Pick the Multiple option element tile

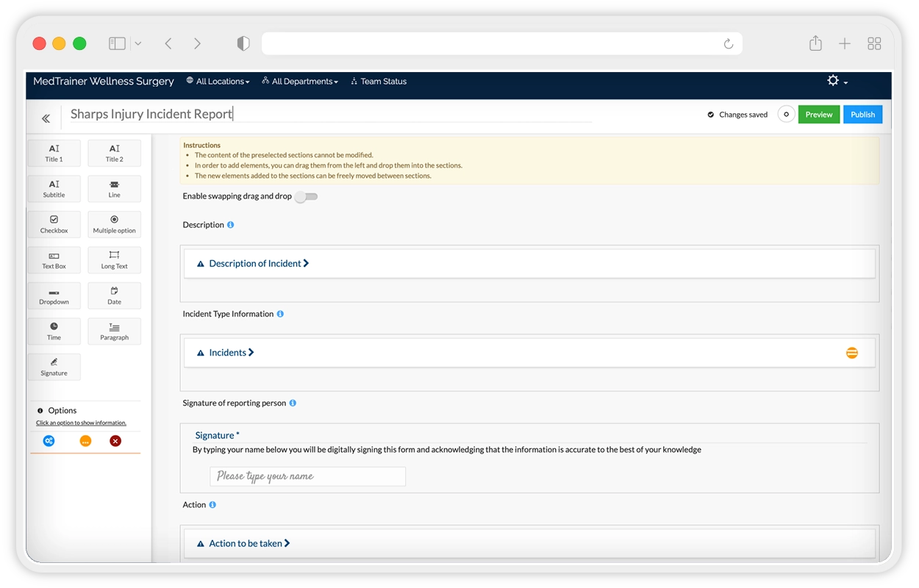114,224
